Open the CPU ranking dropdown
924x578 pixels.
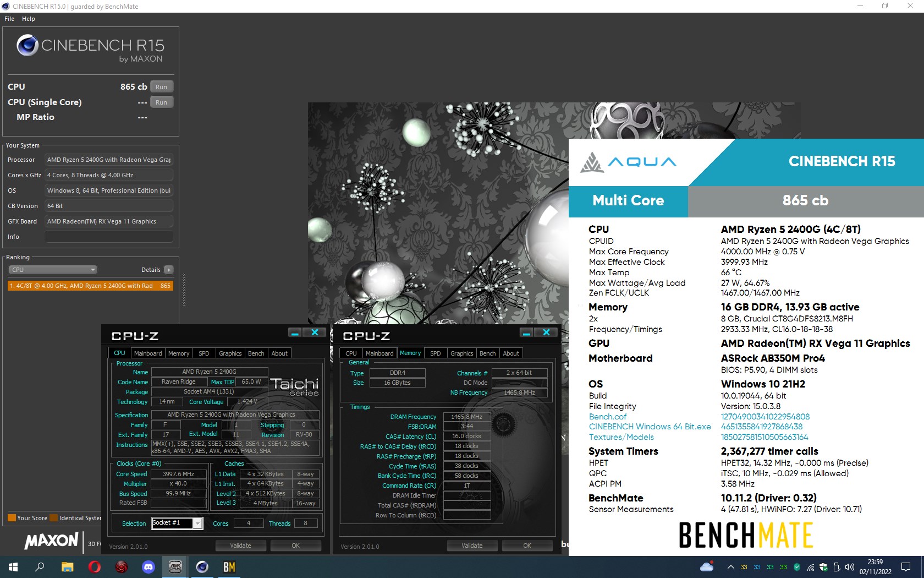[53, 270]
